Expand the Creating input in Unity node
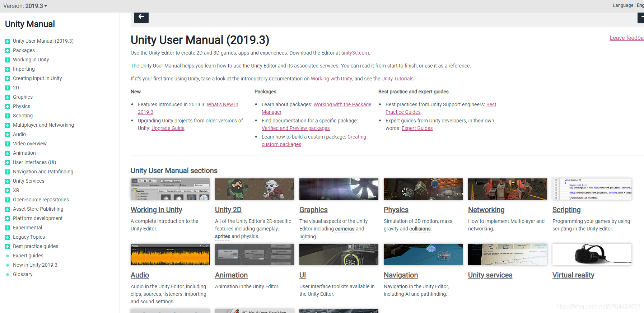This screenshot has height=313, width=644. point(8,79)
